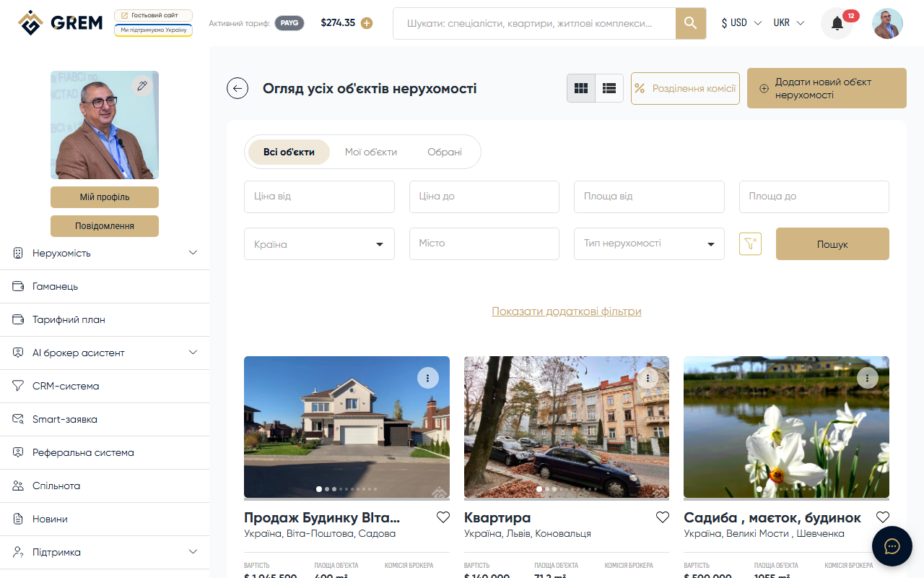Open Показати додаткові фільтри link

(566, 311)
